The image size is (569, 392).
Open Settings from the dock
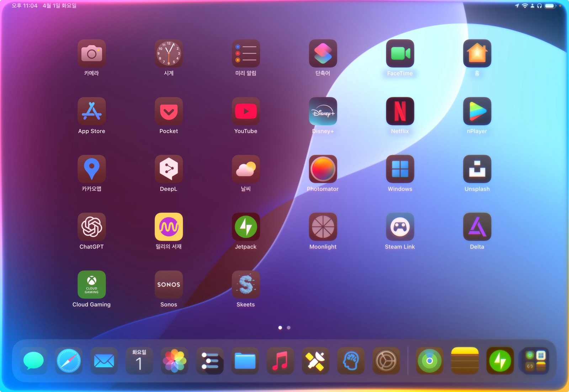(386, 361)
